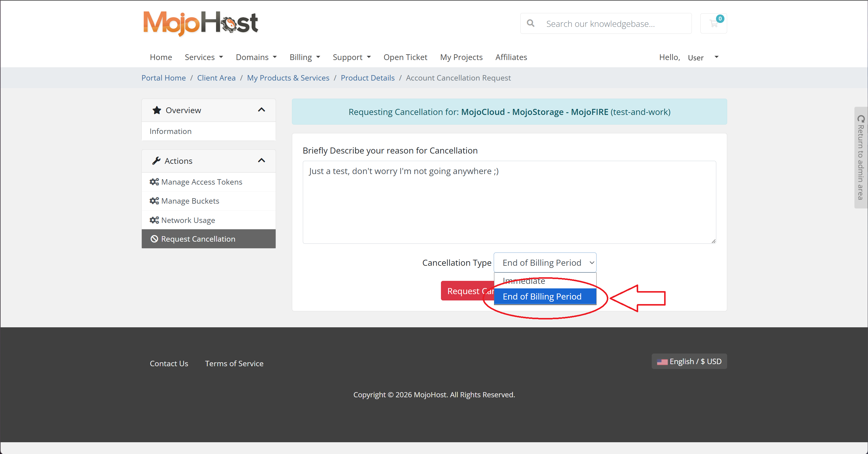
Task: Click the MojoHost logo
Action: [201, 23]
